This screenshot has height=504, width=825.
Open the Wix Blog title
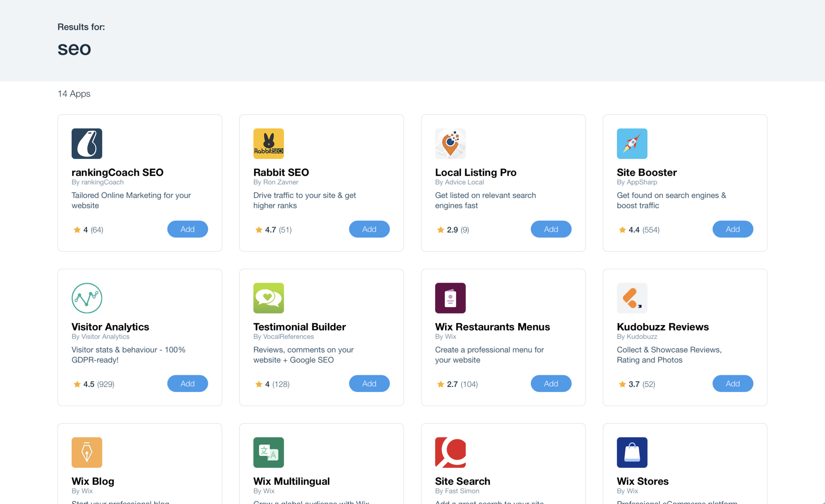pos(93,481)
